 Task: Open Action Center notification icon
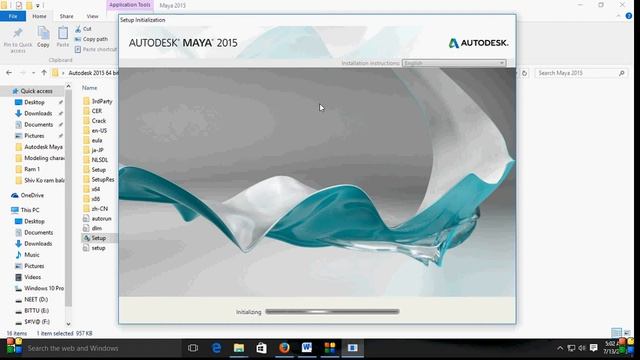click(593, 348)
